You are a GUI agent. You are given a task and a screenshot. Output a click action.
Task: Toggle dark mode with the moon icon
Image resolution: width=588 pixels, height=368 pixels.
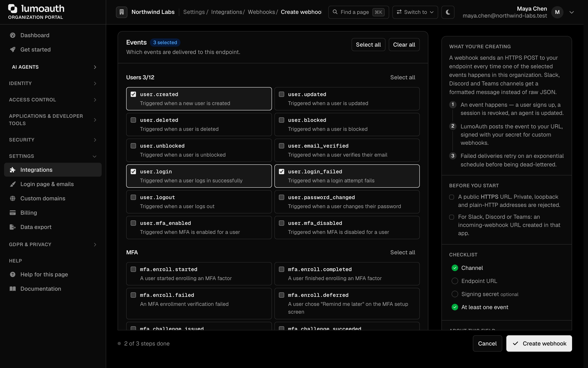pyautogui.click(x=448, y=12)
